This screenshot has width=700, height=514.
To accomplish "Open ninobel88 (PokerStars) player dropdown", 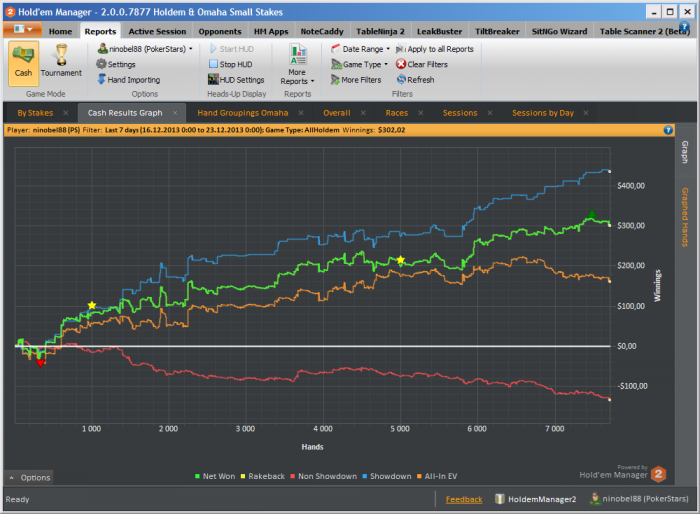I will [145, 49].
